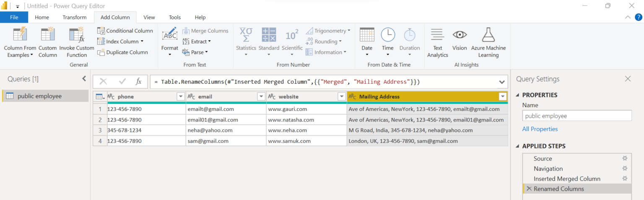The image size is (644, 200).
Task: Click Duplicate Column in General group
Action: pyautogui.click(x=122, y=52)
